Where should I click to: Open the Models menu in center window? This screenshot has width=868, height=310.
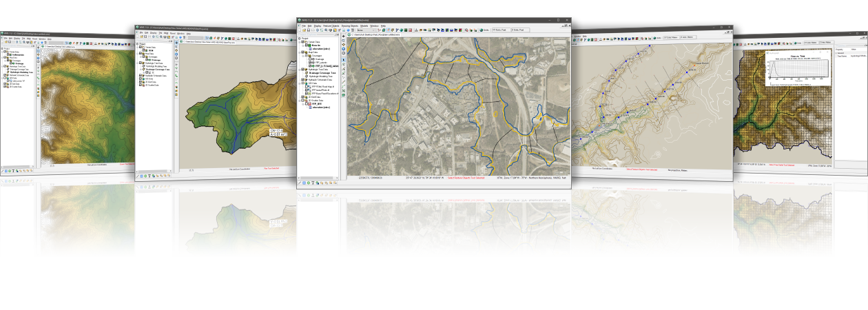[364, 26]
